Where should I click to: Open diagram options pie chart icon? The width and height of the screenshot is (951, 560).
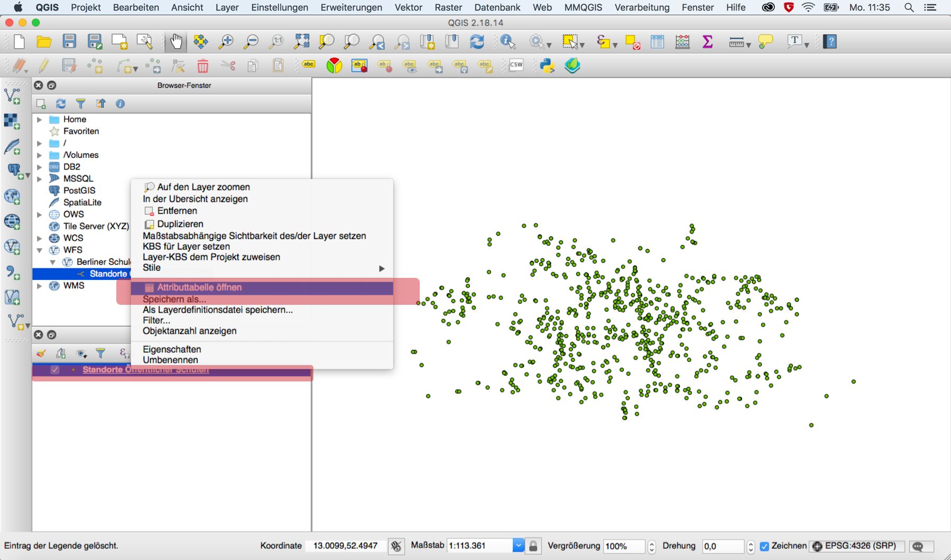[334, 66]
